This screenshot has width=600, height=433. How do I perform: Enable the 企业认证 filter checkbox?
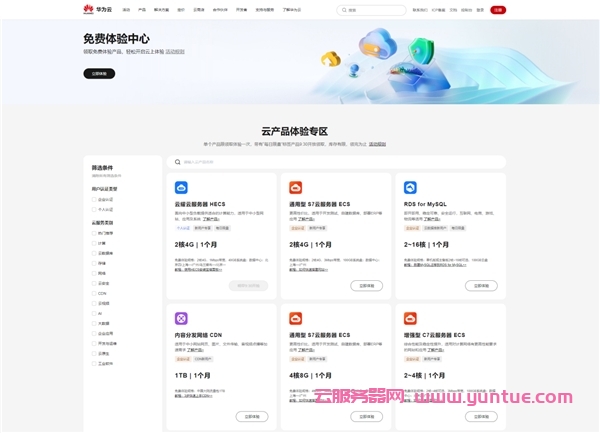point(95,199)
